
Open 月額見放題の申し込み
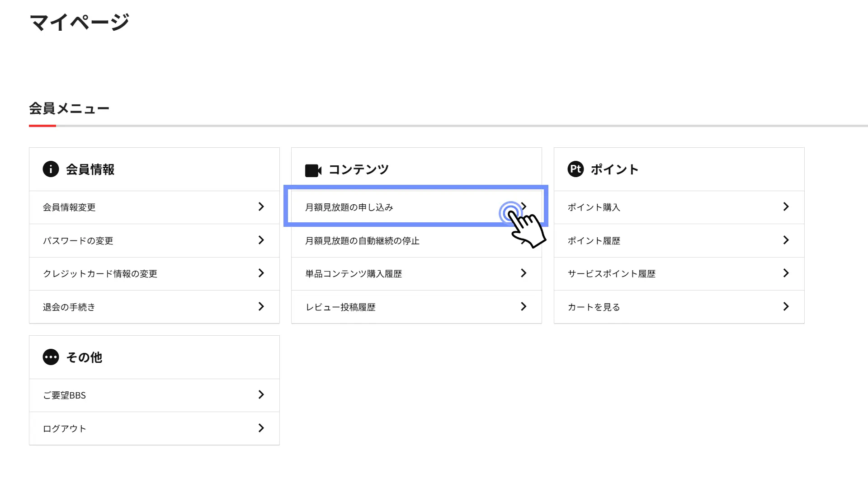coord(416,207)
